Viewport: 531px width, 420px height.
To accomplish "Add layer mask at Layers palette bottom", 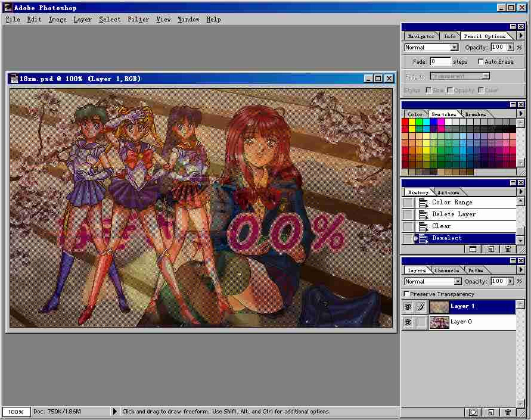I will point(473,412).
